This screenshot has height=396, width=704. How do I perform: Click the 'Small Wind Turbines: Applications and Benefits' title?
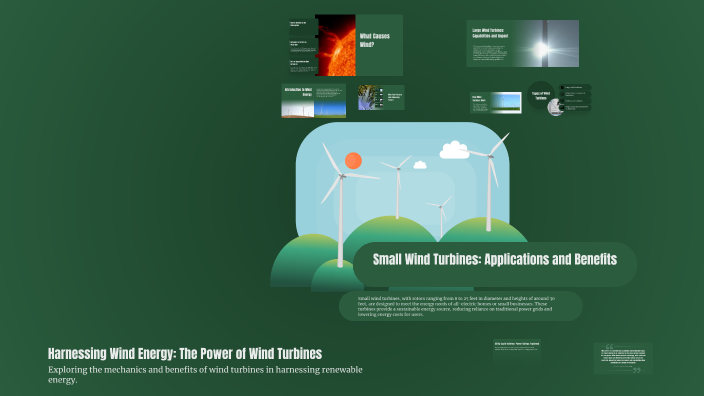click(x=495, y=260)
